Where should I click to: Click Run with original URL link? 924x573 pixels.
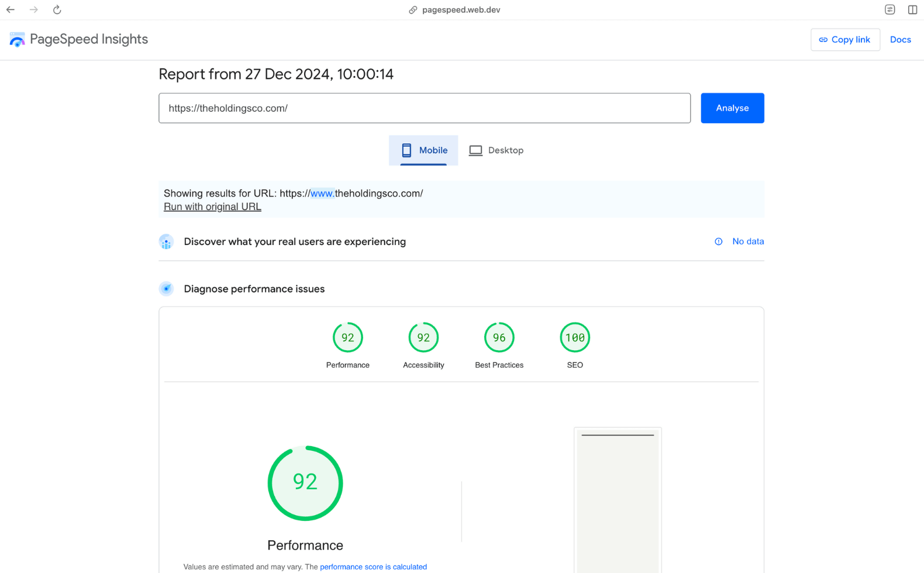[212, 207]
